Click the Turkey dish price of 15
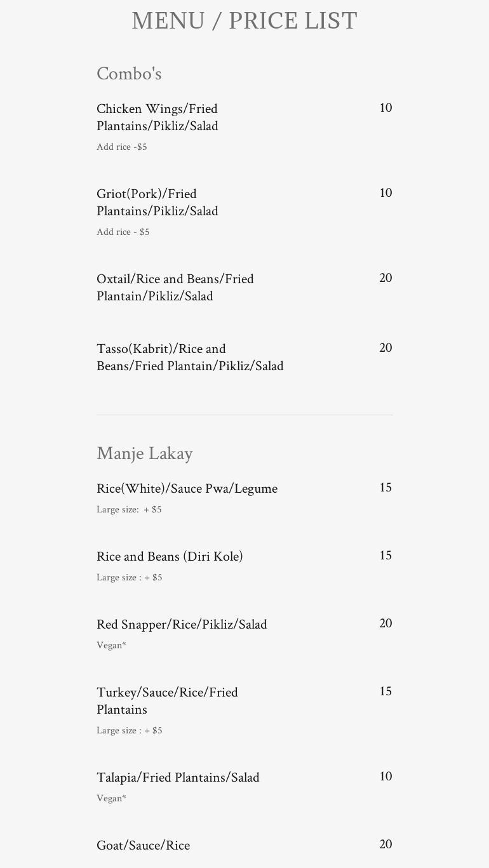 385,691
